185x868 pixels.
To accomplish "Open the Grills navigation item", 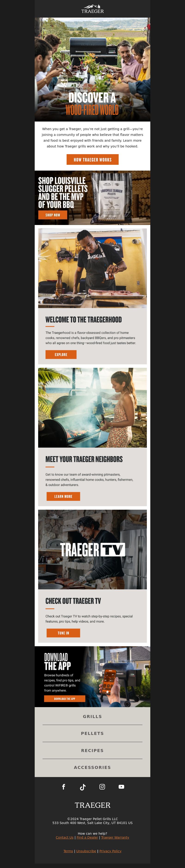I will click(x=92, y=717).
